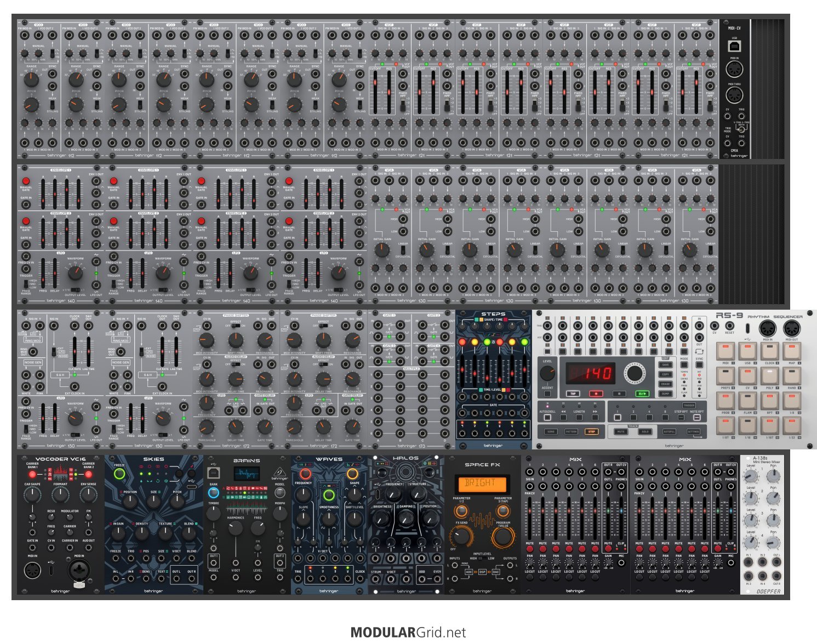Click the green play button on RS-9
This screenshot has height=644, width=817.
tap(642, 394)
